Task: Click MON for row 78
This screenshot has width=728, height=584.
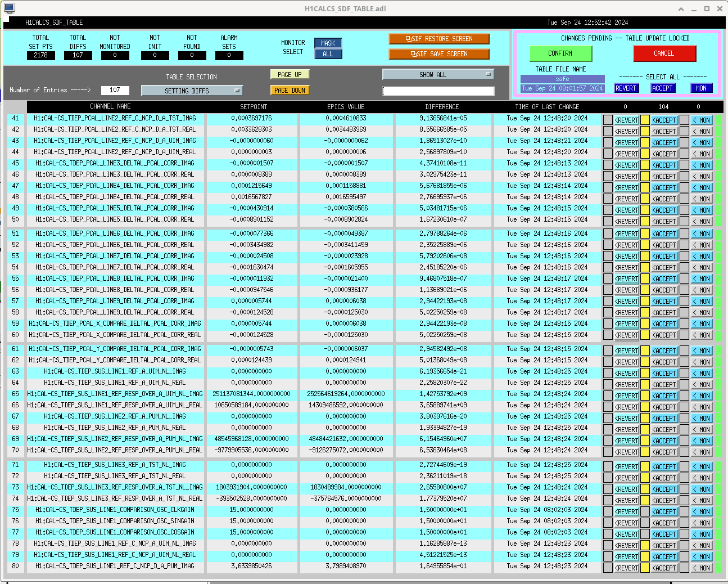Action: coord(702,545)
